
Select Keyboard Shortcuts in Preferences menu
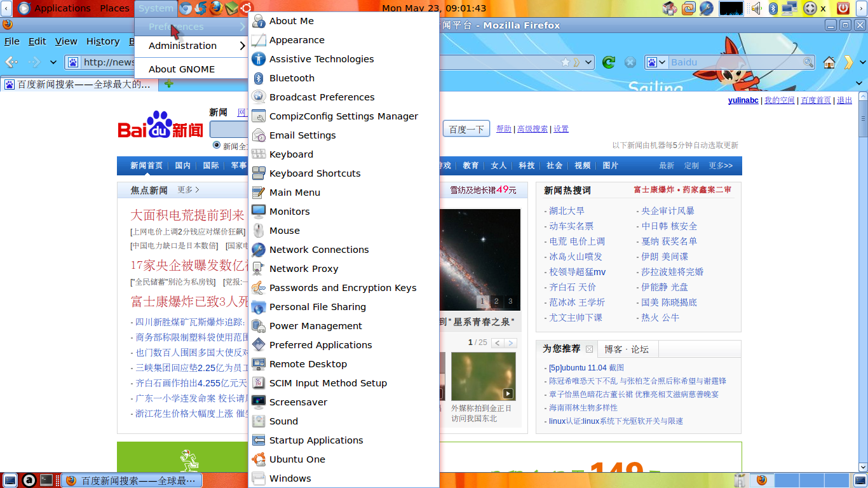click(344, 173)
